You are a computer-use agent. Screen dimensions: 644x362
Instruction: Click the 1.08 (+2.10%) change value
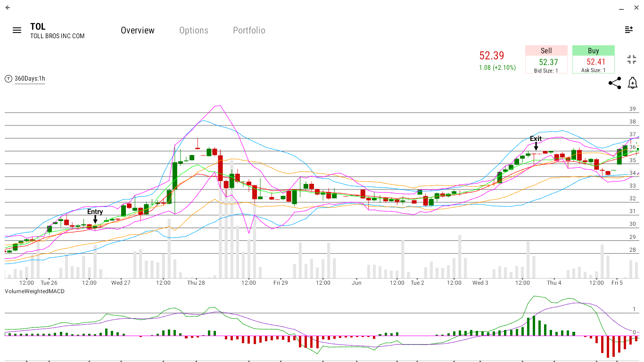tap(497, 68)
